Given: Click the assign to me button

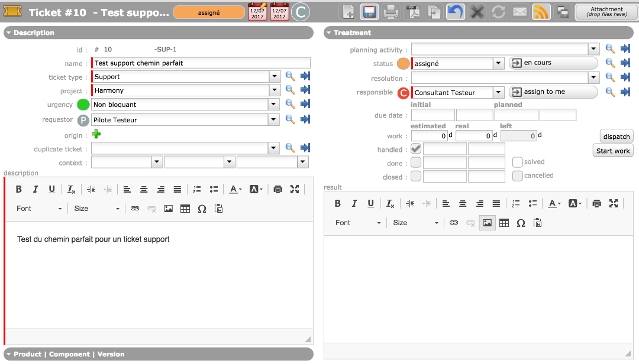Looking at the screenshot, I should (553, 92).
